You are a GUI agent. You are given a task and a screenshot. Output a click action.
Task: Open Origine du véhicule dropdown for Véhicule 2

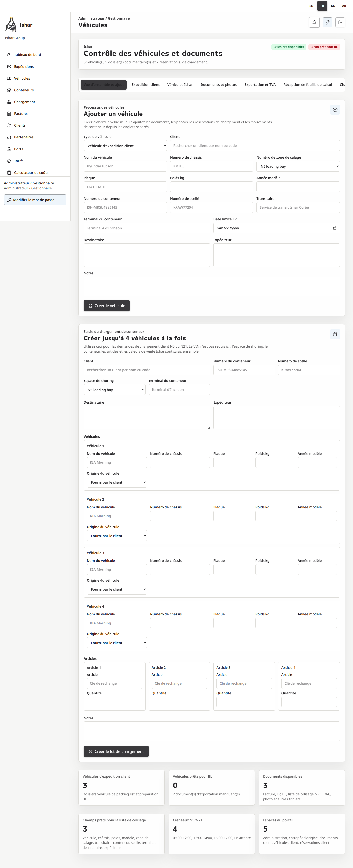(117, 536)
